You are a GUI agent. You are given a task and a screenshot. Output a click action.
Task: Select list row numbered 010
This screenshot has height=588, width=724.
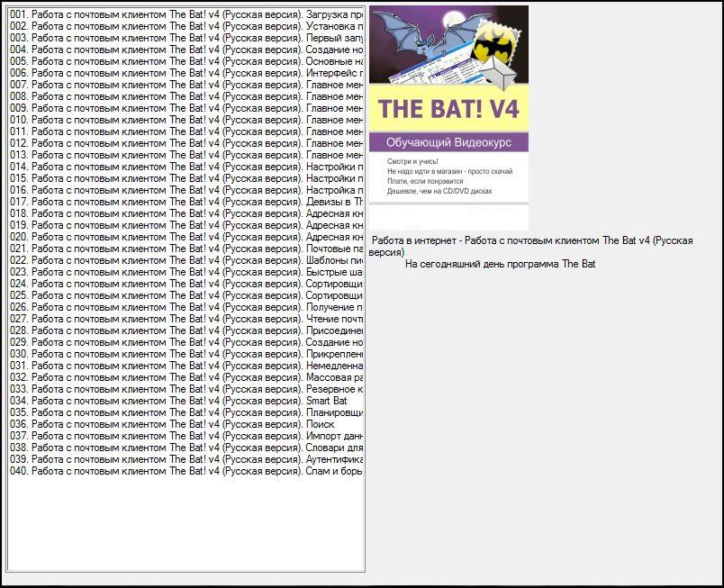186,120
